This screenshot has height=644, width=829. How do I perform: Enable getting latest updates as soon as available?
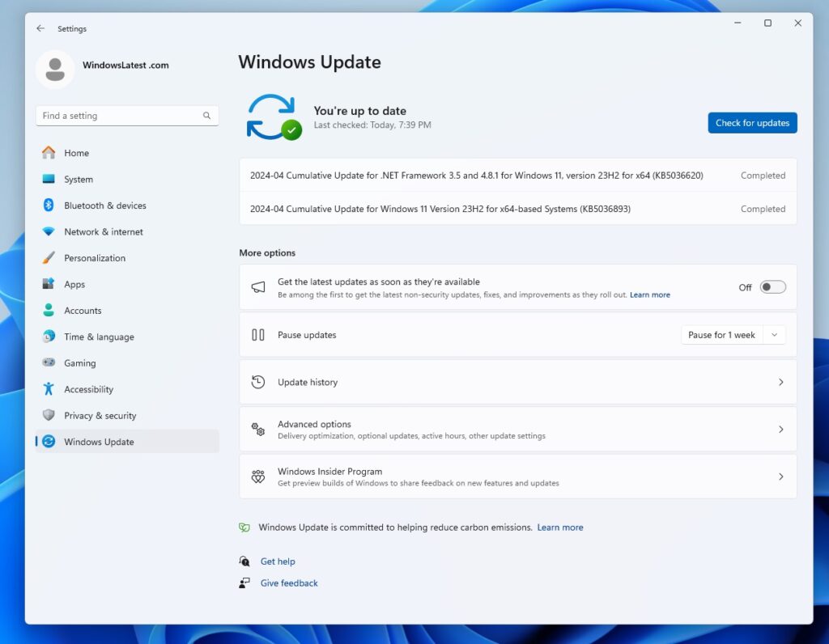coord(772,286)
